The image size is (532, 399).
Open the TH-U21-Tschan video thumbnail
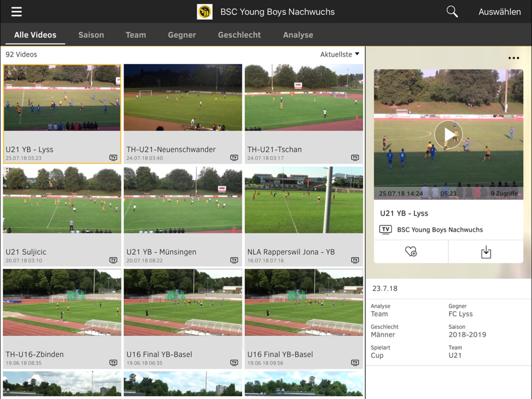point(304,98)
